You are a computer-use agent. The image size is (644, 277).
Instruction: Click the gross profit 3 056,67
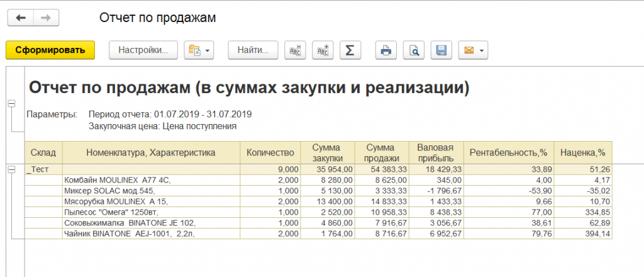[x=436, y=223]
